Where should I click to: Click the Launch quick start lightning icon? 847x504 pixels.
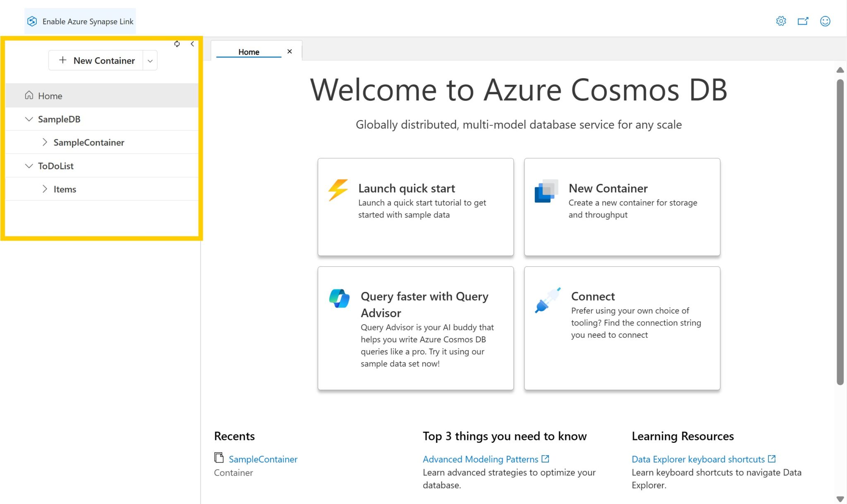[x=337, y=189]
